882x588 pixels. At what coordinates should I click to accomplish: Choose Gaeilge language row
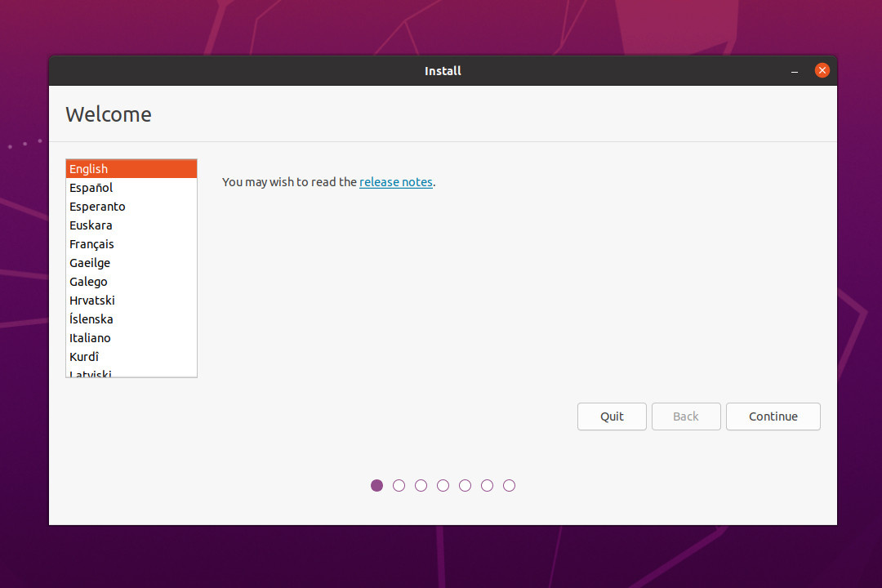pyautogui.click(x=131, y=263)
